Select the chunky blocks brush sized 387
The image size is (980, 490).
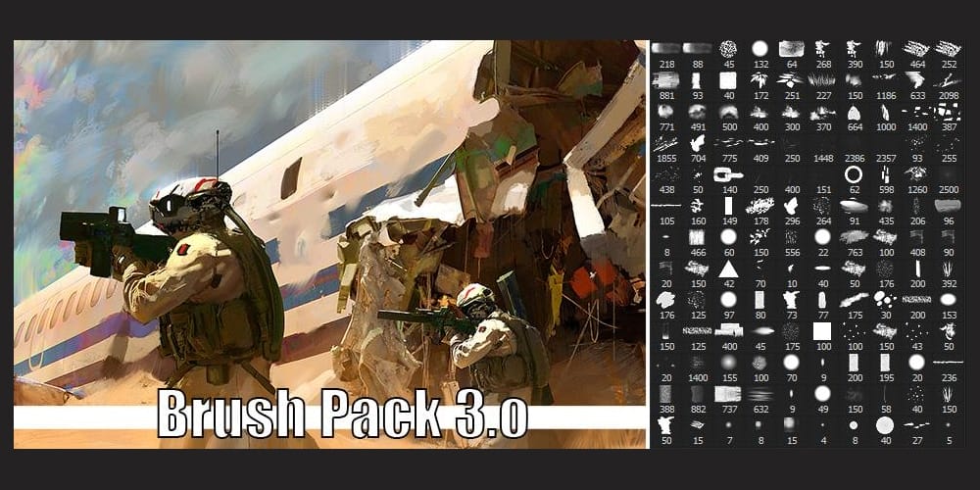tap(948, 112)
